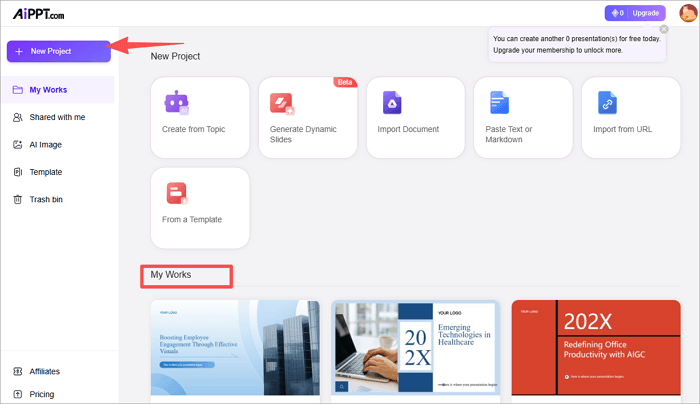Click the Upgrade button
This screenshot has width=700, height=404.
tap(646, 13)
